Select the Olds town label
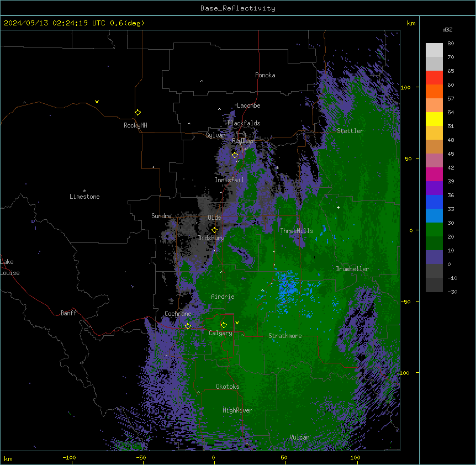This screenshot has width=476, height=465. click(x=214, y=218)
